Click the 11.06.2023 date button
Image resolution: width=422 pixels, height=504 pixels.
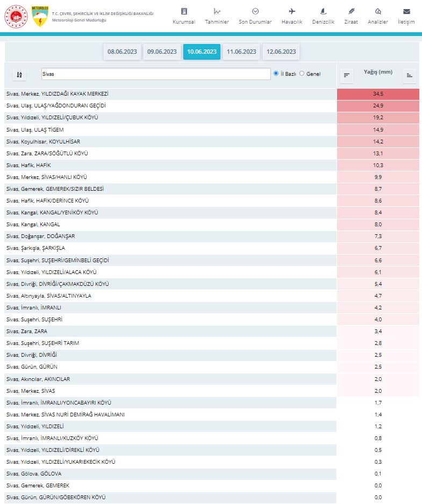point(241,52)
